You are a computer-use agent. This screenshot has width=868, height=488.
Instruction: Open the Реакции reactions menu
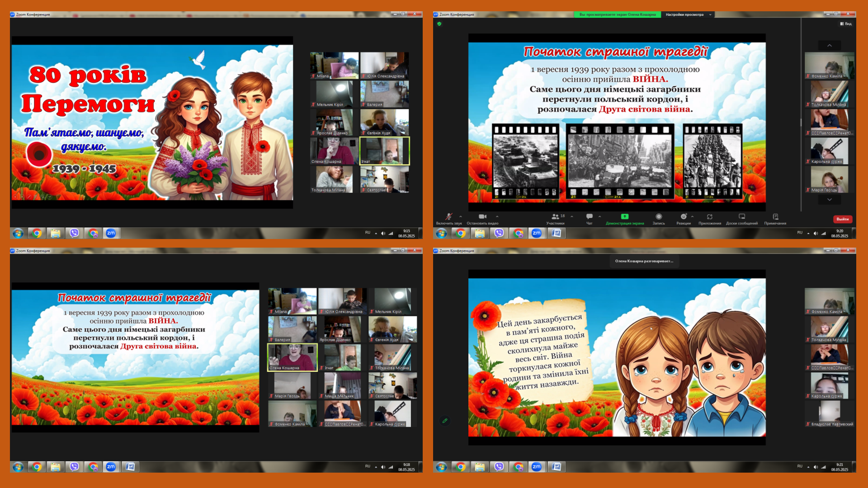(x=684, y=219)
